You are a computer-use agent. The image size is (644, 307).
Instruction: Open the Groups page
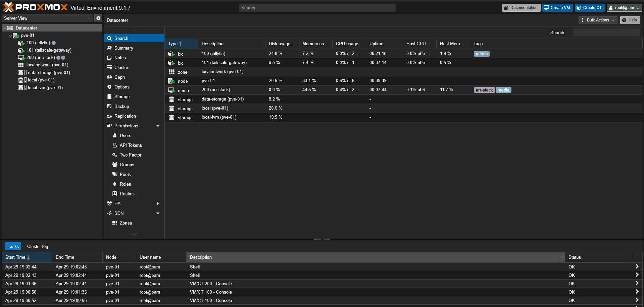134,165
